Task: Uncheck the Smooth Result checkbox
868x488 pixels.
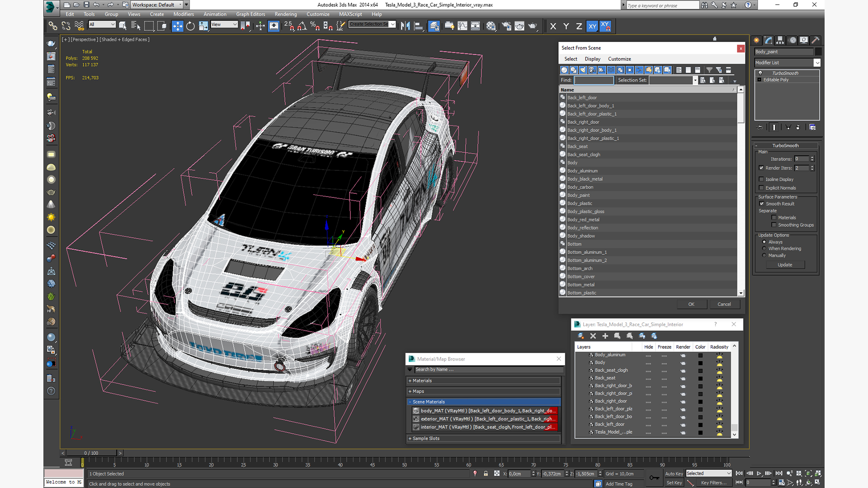Action: coord(761,204)
